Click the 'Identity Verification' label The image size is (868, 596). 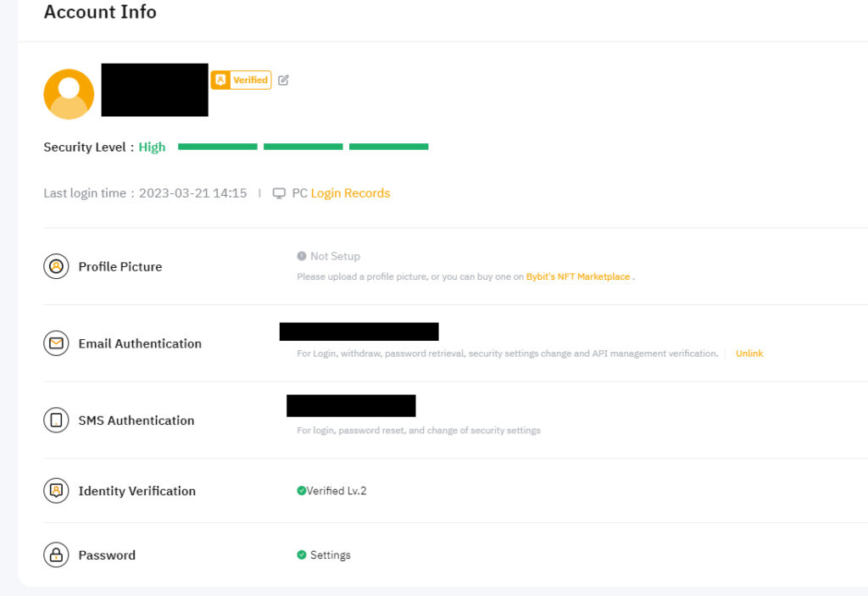pyautogui.click(x=137, y=491)
